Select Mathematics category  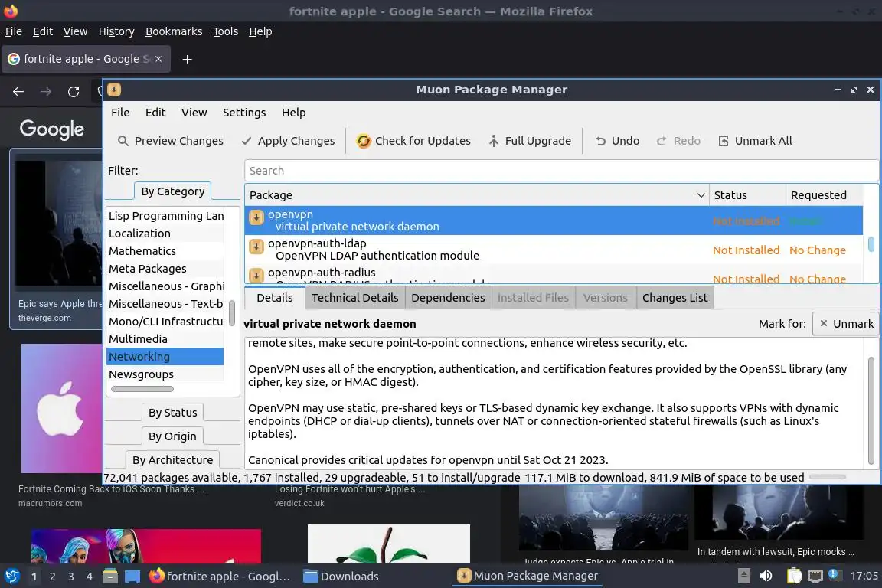165,251
